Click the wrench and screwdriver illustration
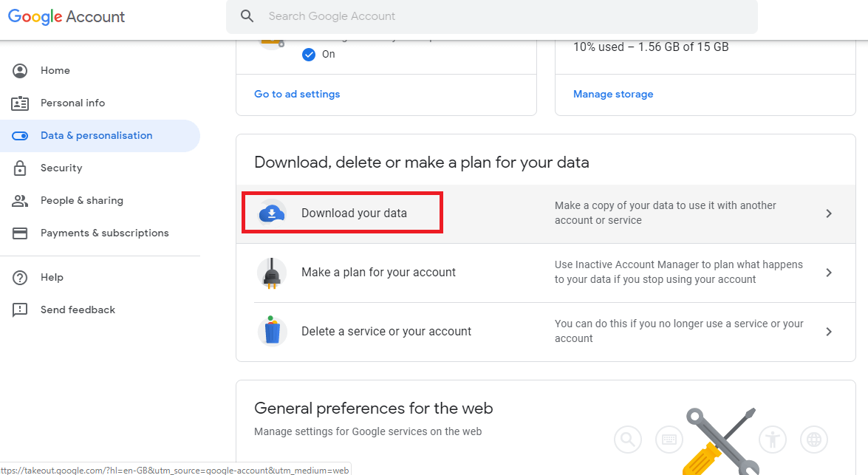Viewport: 868px width, 475px height. tap(721, 441)
